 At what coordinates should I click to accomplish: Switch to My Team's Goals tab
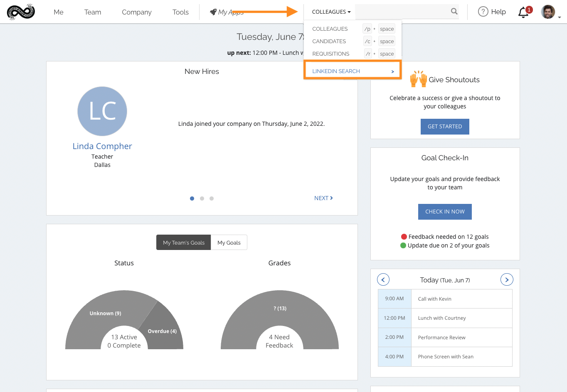tap(184, 243)
